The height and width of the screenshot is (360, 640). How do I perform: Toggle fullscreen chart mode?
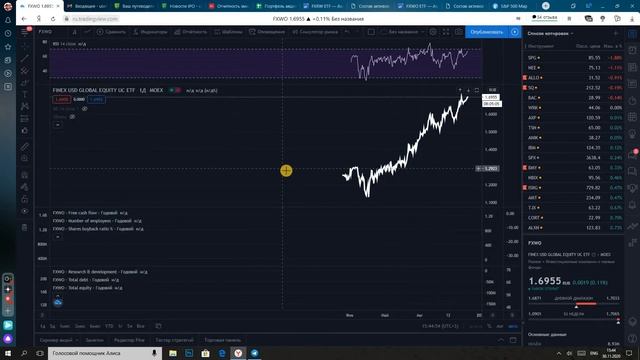coord(446,32)
